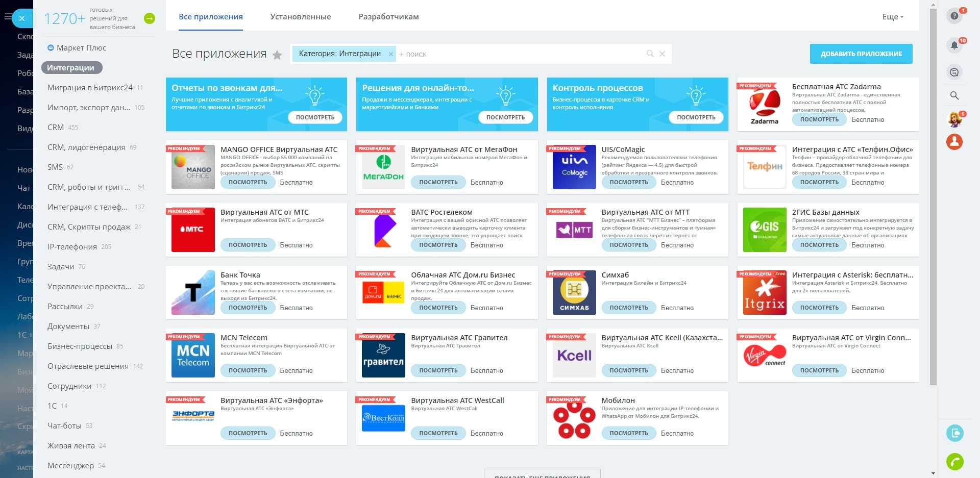Image resolution: width=980 pixels, height=478 pixels.
Task: Open notifications bell icon
Action: point(954,45)
